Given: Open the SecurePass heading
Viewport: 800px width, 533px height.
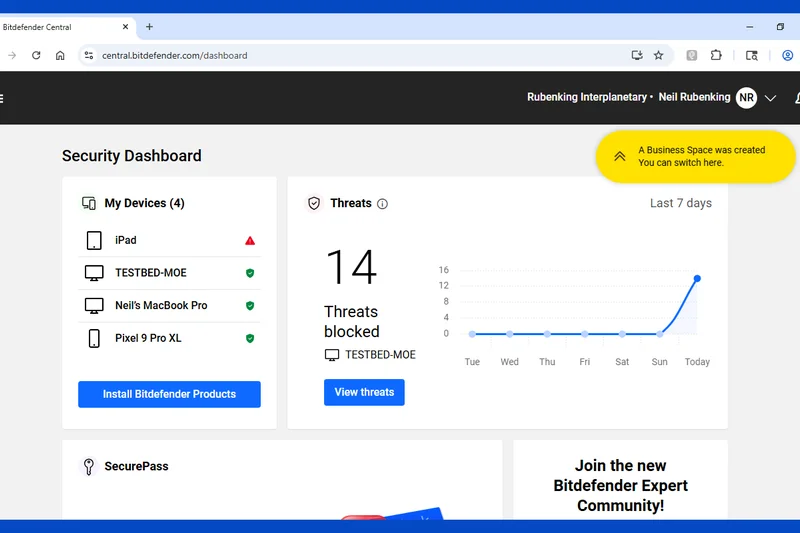Looking at the screenshot, I should tap(136, 466).
